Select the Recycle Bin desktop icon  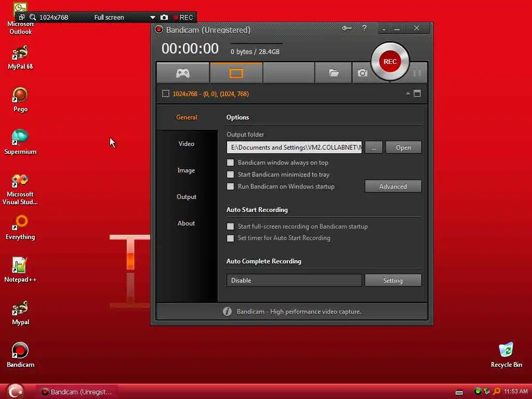(506, 355)
